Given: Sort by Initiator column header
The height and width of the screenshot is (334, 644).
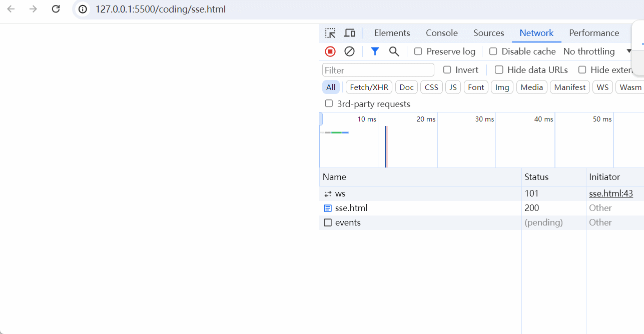Looking at the screenshot, I should click(615, 177).
